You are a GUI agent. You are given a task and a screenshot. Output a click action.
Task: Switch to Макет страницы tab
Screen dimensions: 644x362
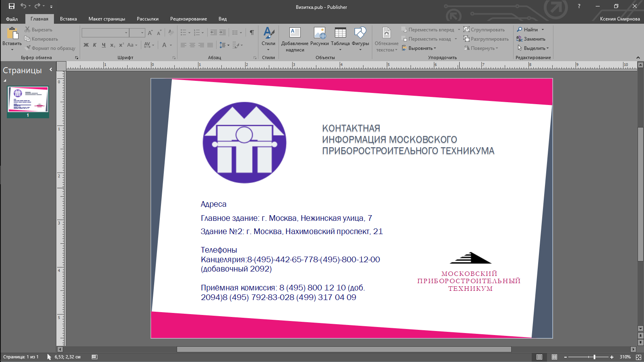107,19
